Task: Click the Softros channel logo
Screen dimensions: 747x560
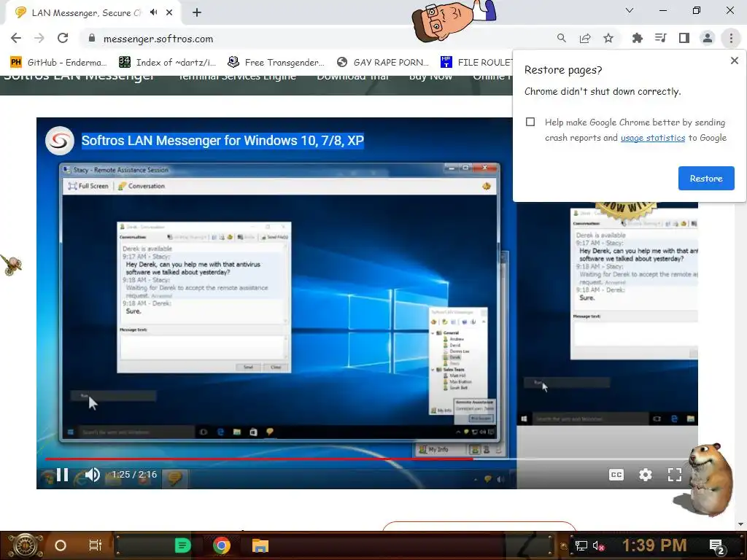Action: pyautogui.click(x=60, y=141)
